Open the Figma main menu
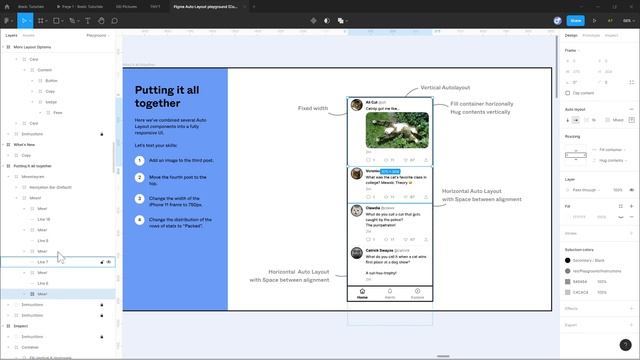The image size is (640, 360). (7, 20)
